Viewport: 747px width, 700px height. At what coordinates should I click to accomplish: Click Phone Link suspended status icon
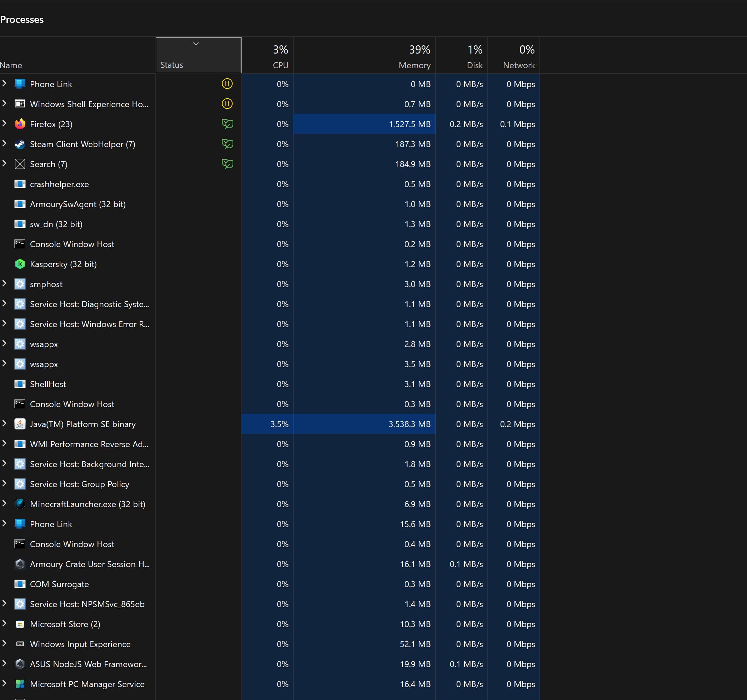click(227, 84)
